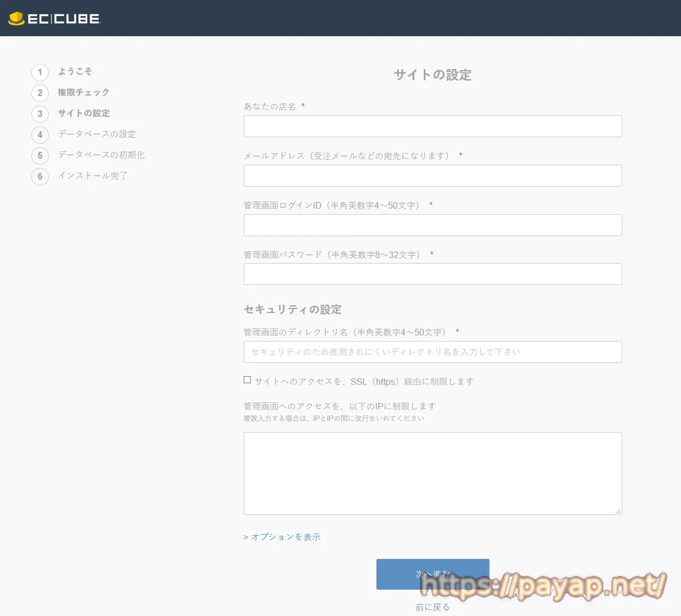
Task: Select the データベースの設定 step label
Action: (x=97, y=134)
